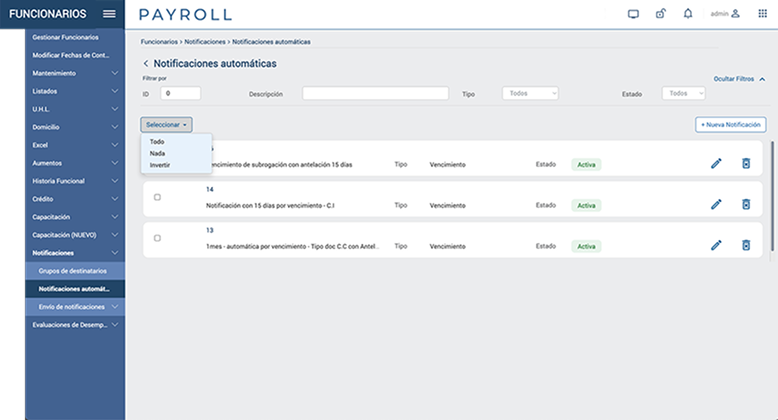
Task: Click the admin user profile icon
Action: 735,14
